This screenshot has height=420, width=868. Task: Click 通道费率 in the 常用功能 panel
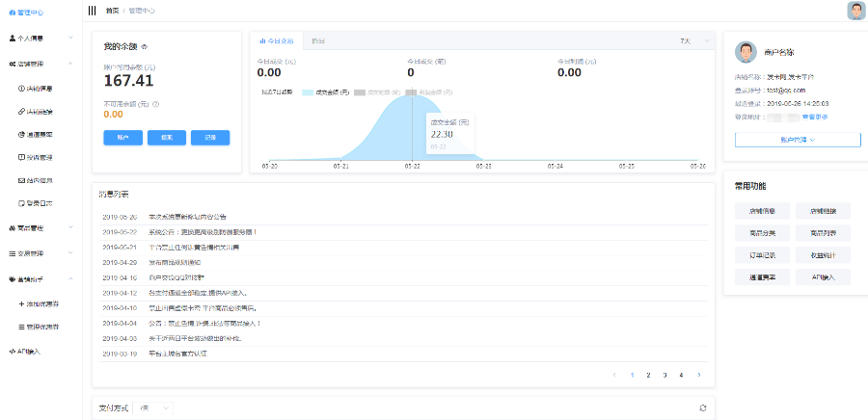(762, 277)
